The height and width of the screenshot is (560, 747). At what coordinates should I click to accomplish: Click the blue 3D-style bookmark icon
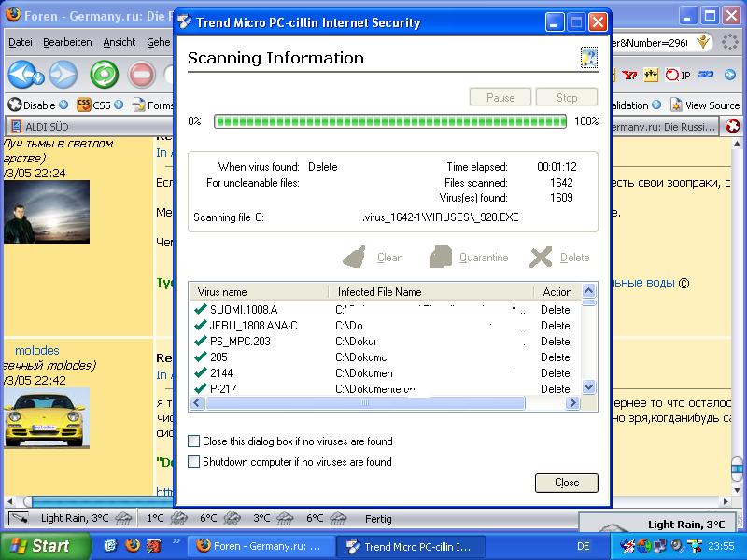pos(706,75)
